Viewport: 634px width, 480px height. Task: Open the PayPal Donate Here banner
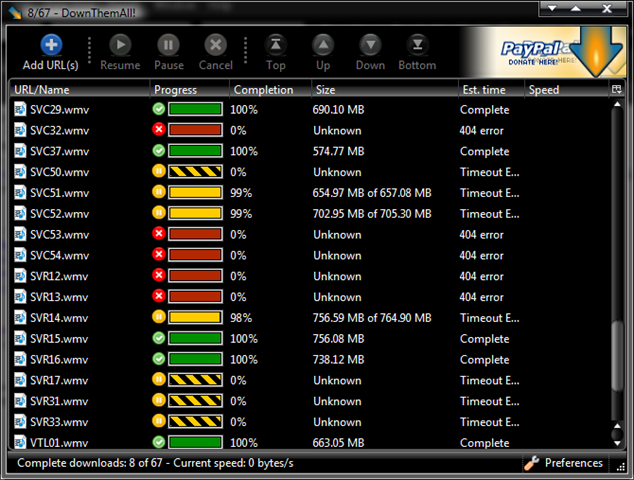pos(544,52)
